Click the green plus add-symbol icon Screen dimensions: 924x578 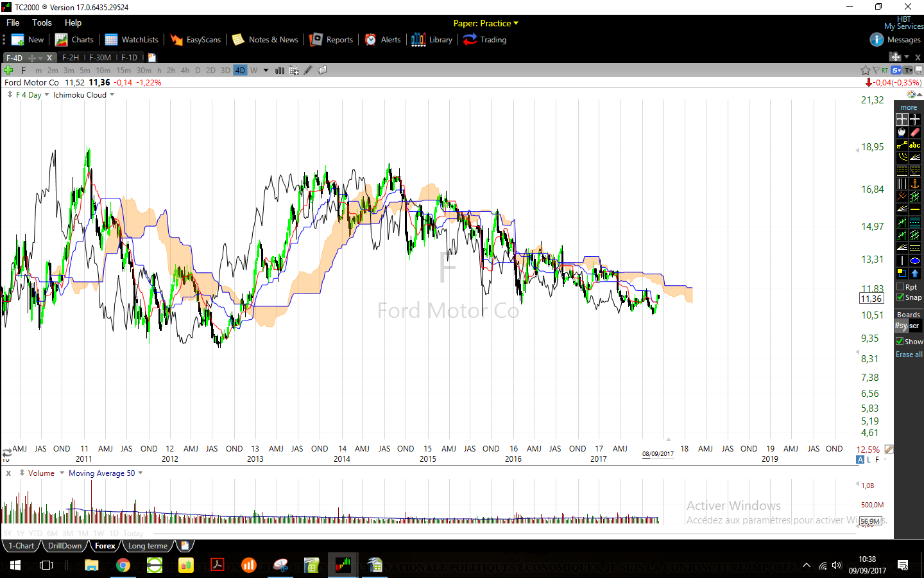(8, 70)
